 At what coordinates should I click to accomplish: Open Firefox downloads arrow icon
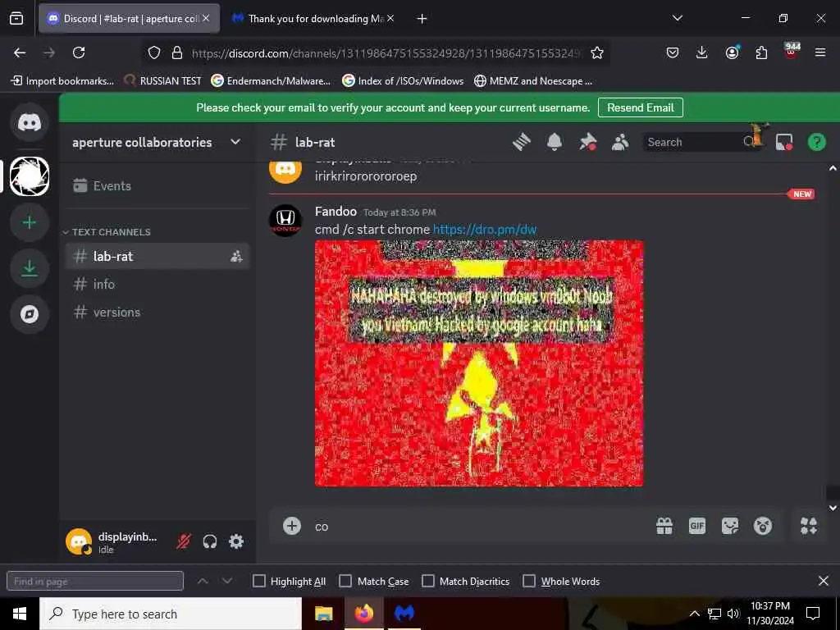(x=702, y=52)
